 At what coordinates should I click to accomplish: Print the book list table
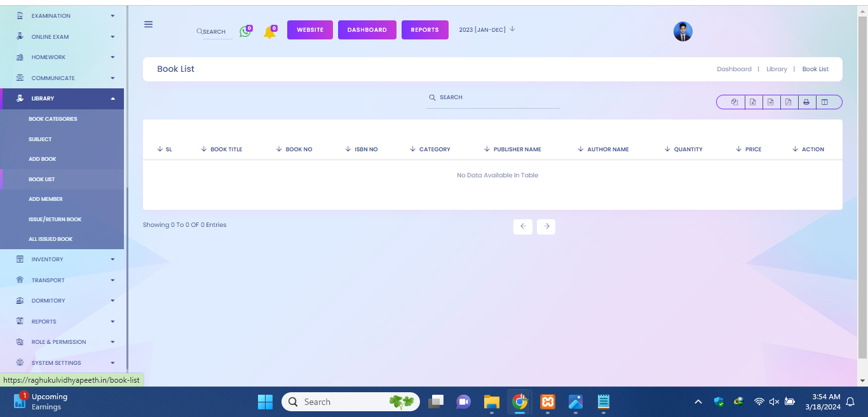pyautogui.click(x=806, y=102)
